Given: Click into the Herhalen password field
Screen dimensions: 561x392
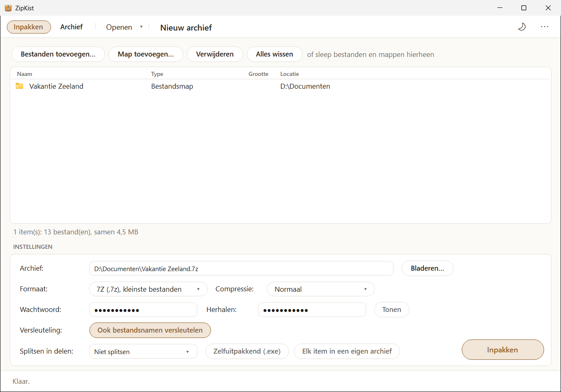Looking at the screenshot, I should tap(312, 309).
